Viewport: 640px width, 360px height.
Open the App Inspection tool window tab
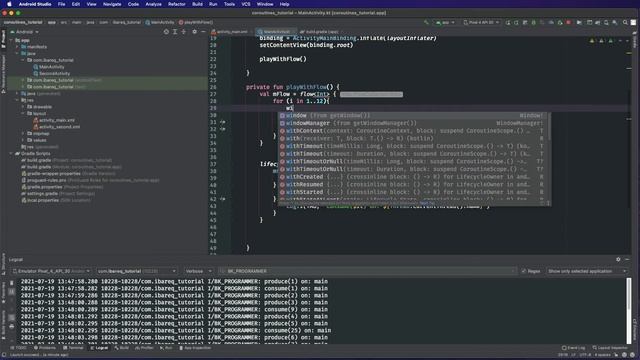[x=195, y=348]
